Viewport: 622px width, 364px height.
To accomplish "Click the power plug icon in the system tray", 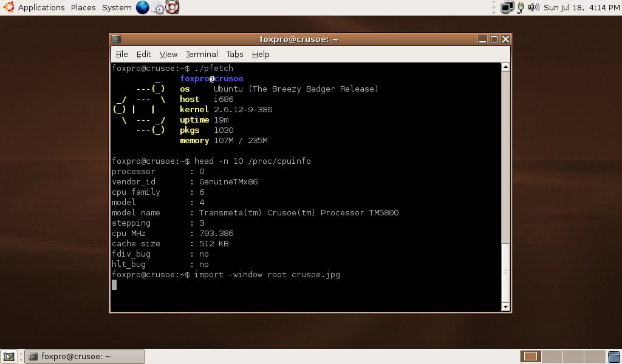I will pyautogui.click(x=521, y=7).
